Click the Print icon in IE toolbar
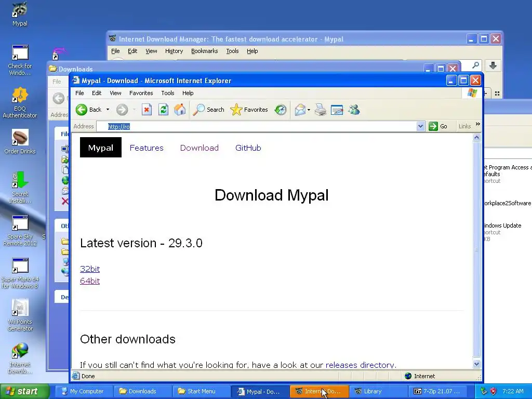Image resolution: width=532 pixels, height=399 pixels. click(320, 110)
